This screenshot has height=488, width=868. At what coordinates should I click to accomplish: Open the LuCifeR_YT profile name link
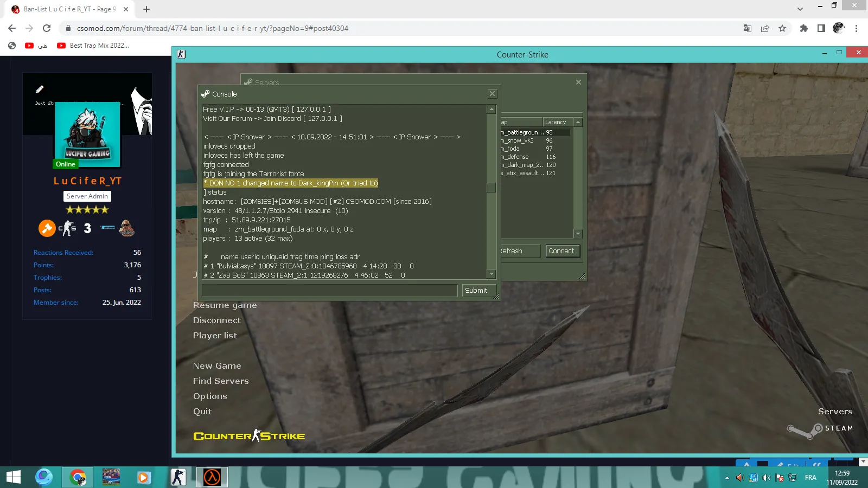point(87,181)
